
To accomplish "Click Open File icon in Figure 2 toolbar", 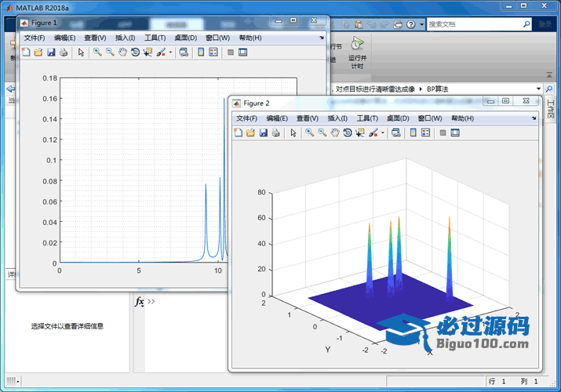I will coord(251,132).
